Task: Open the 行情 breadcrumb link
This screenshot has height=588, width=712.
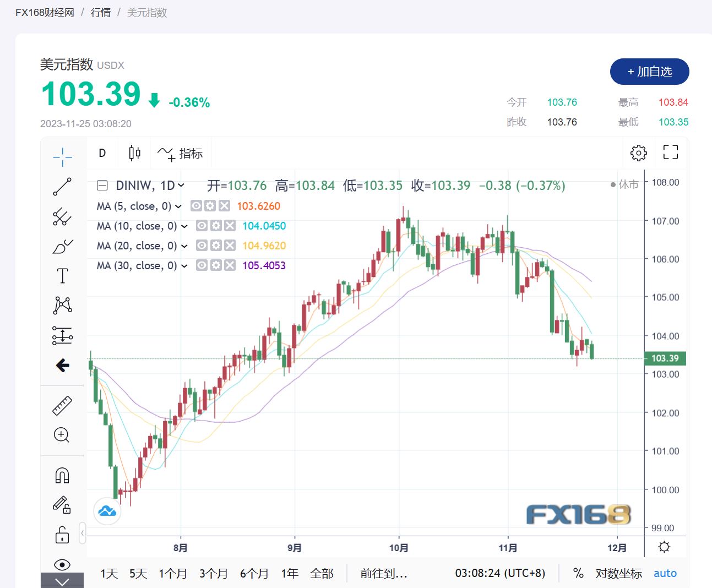Action: 101,12
